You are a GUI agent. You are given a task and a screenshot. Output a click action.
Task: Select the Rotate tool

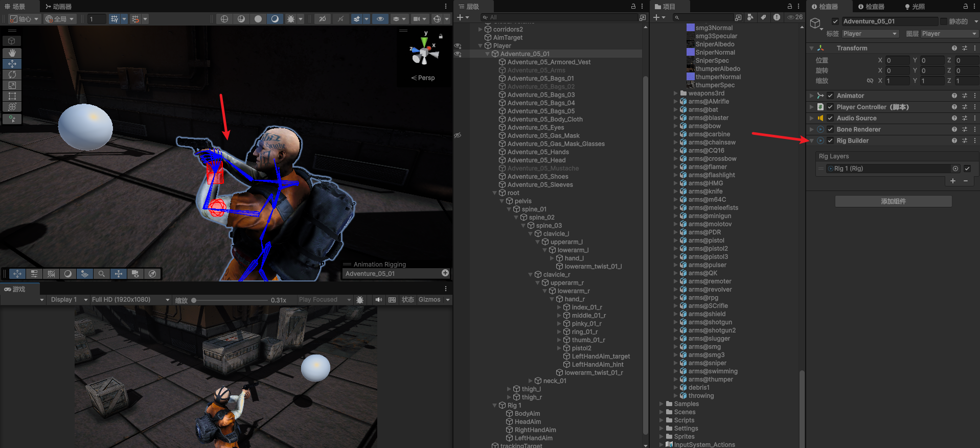pyautogui.click(x=12, y=75)
